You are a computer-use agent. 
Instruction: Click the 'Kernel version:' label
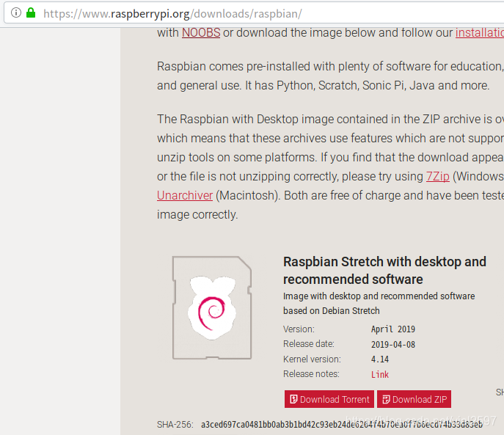(312, 359)
